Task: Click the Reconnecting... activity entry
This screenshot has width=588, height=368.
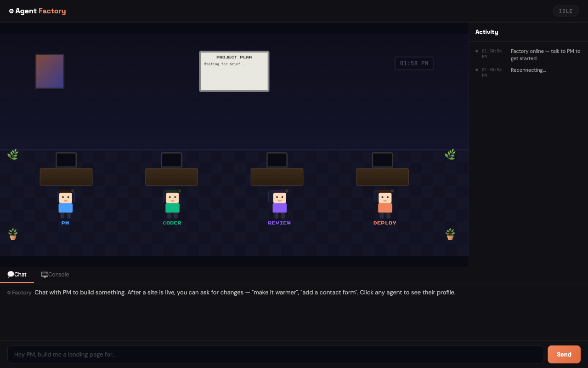Action: click(528, 69)
